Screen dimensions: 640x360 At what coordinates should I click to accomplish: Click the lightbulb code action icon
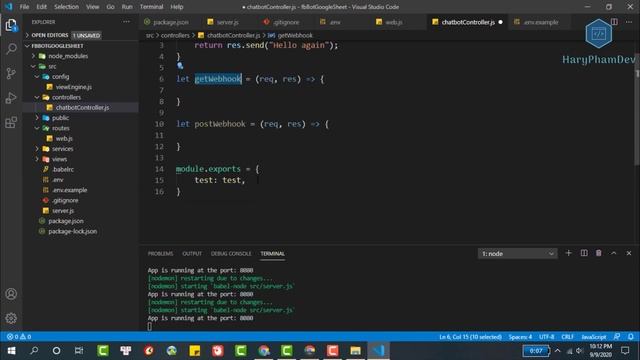[x=180, y=66]
